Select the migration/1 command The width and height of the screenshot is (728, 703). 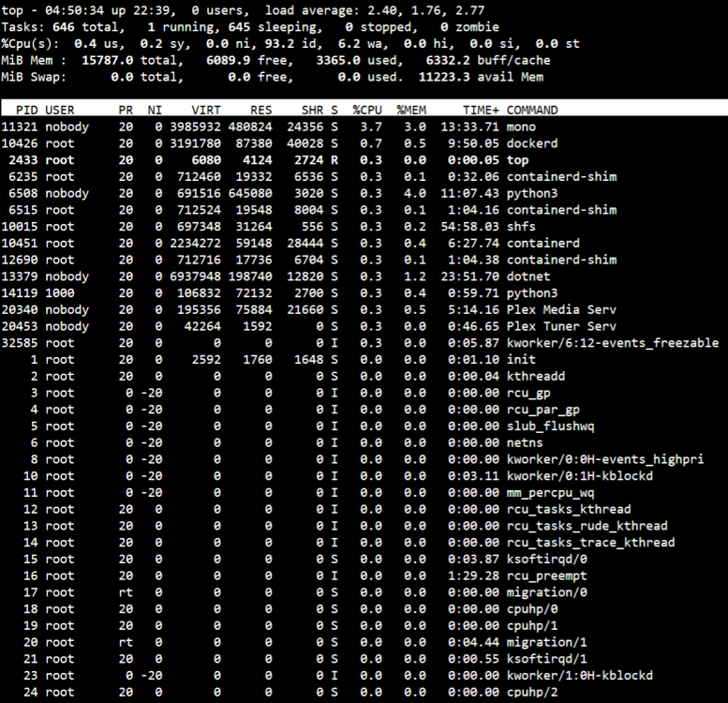tap(546, 643)
